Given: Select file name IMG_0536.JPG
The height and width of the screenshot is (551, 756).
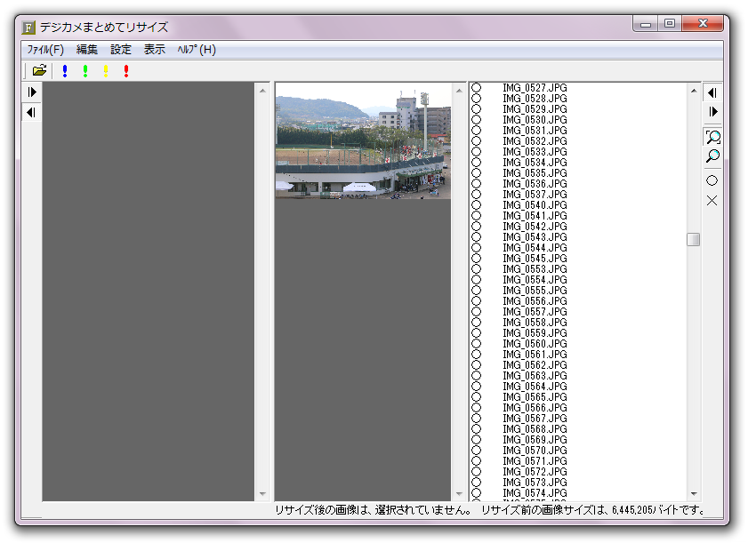Looking at the screenshot, I should [535, 183].
